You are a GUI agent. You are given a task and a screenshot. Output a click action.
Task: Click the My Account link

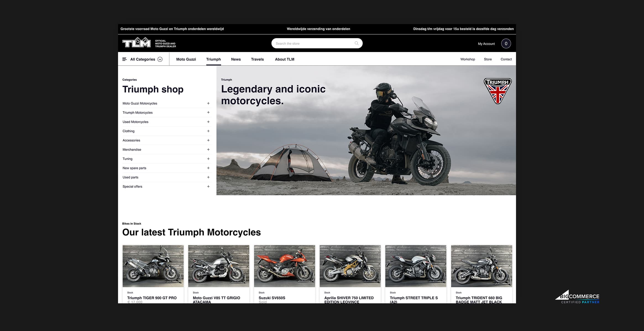coord(486,44)
